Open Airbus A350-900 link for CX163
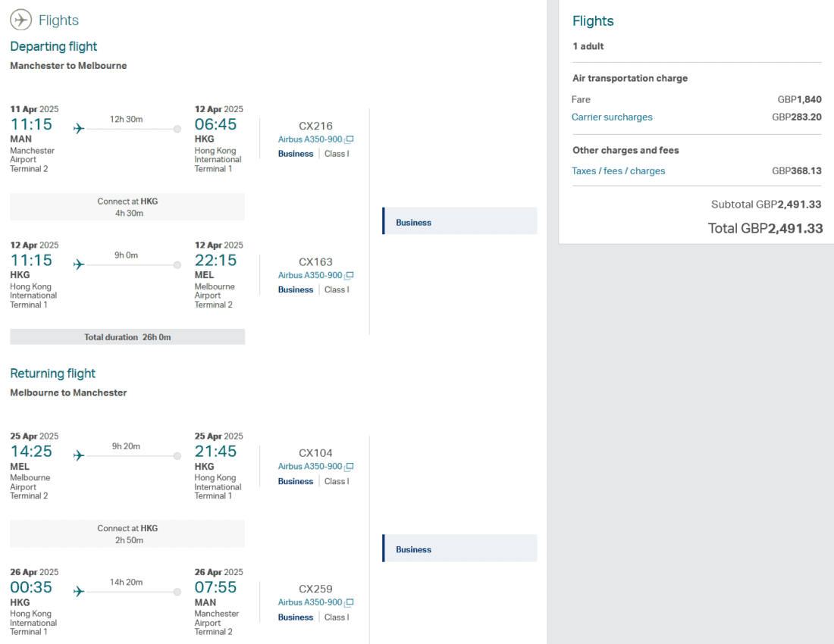This screenshot has height=644, width=834. [310, 276]
